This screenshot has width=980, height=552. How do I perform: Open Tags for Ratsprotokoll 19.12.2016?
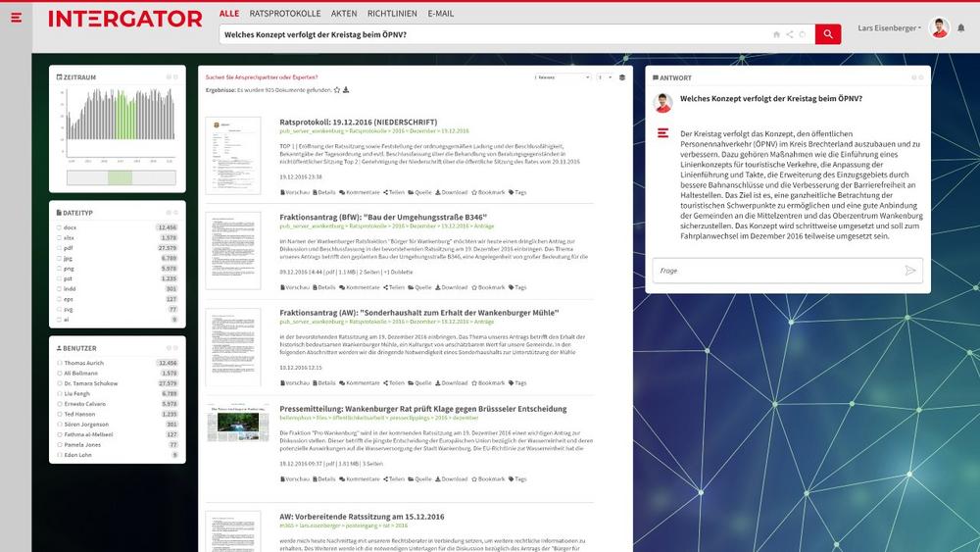tap(517, 192)
